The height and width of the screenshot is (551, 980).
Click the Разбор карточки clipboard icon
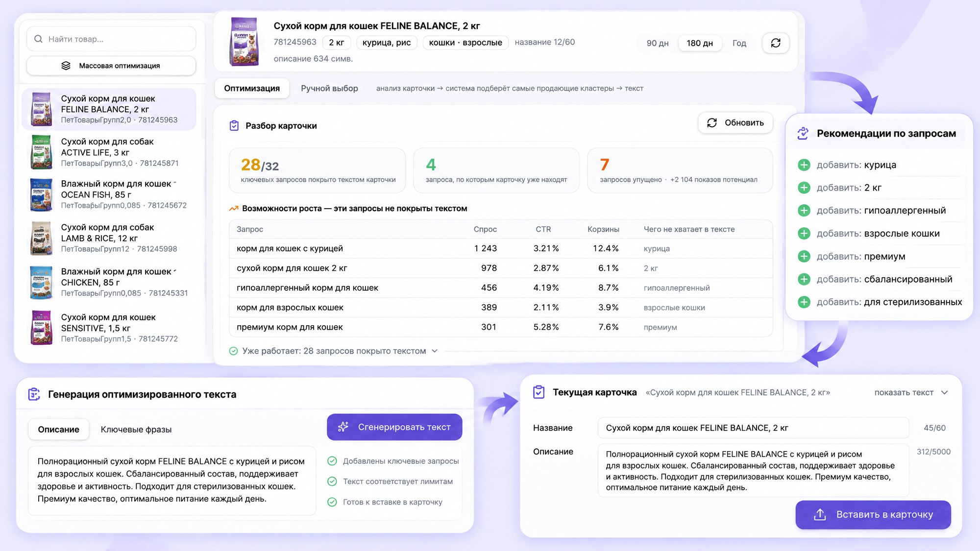(234, 126)
